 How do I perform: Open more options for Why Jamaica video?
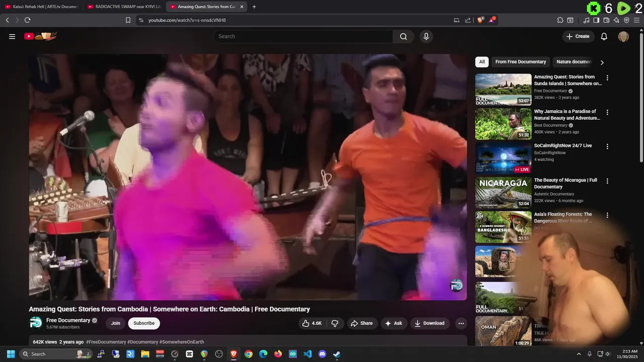click(607, 112)
